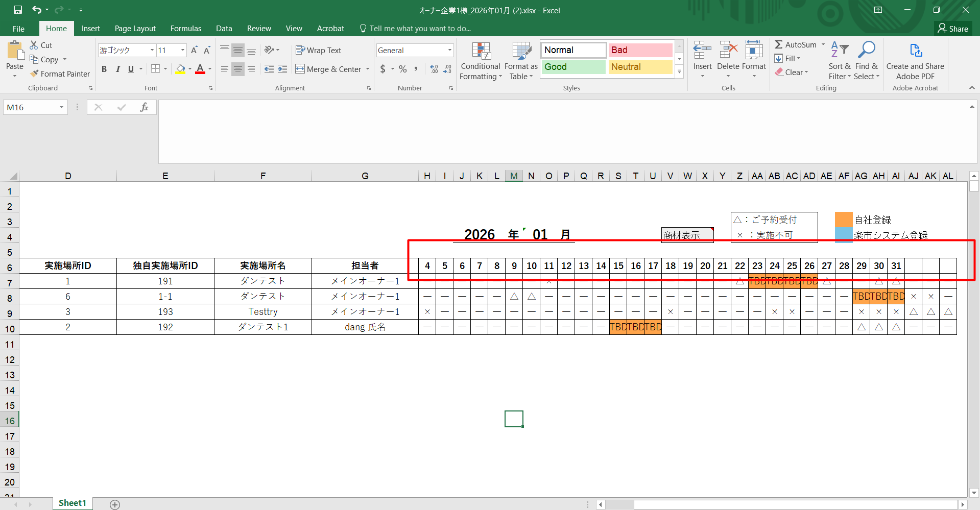Switch to the Page Layout tab

coord(135,29)
